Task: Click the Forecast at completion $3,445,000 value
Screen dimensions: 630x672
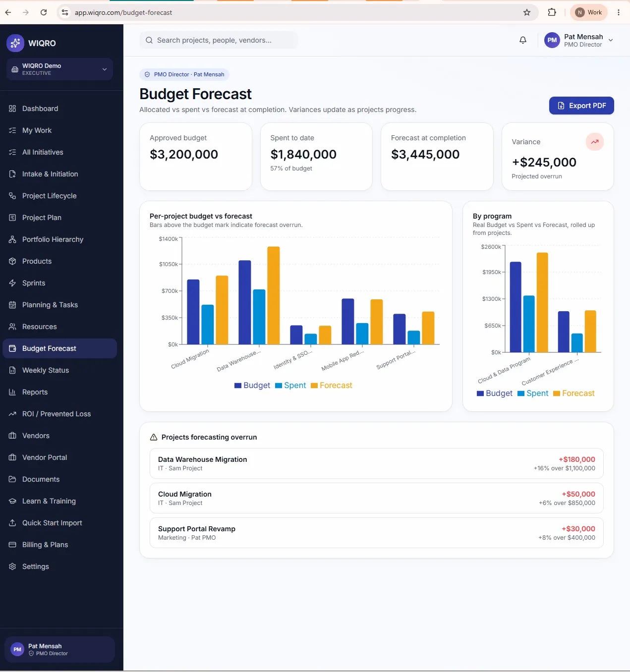Action: tap(425, 154)
